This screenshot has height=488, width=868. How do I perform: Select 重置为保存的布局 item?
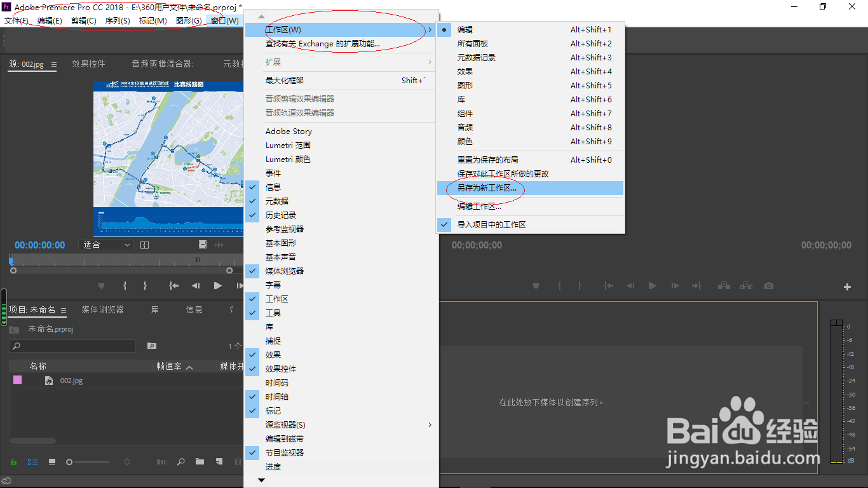[x=531, y=159]
